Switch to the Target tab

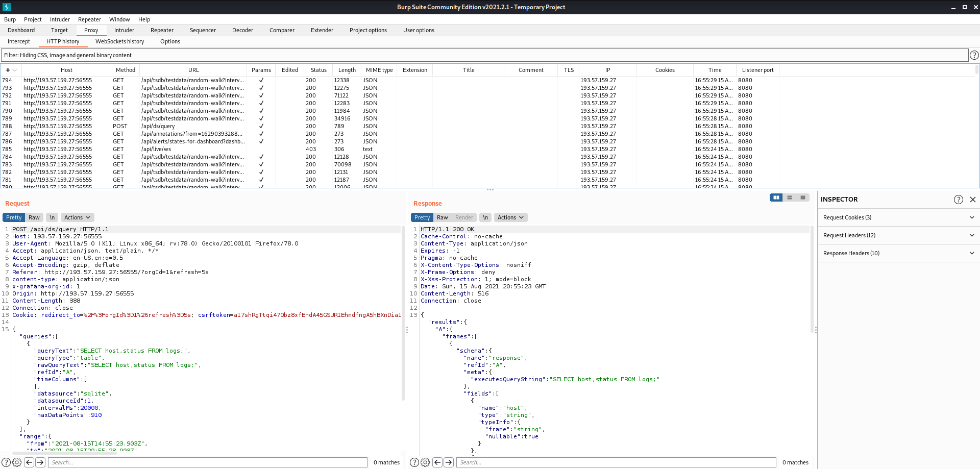pyautogui.click(x=59, y=30)
